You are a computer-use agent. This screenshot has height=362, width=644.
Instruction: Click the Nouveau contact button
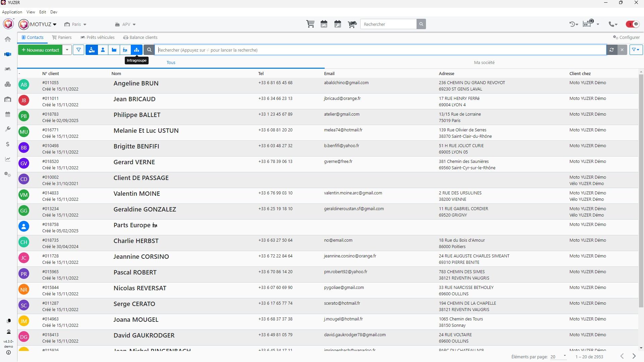pyautogui.click(x=40, y=50)
